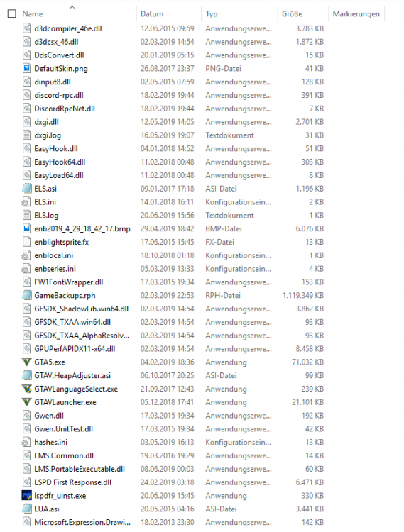Viewport: 404px width, 532px height.
Task: Click the blank enblightsprite.fx file icon
Action: 26,242
